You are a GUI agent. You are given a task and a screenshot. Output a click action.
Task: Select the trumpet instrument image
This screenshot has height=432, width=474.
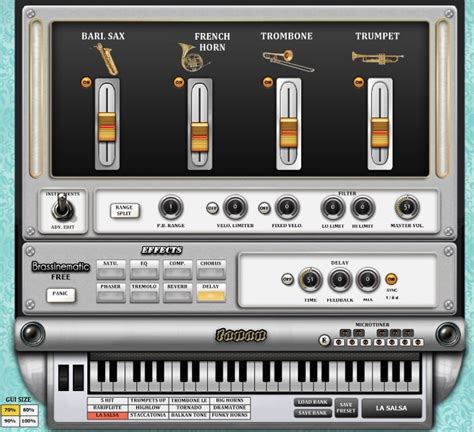377,58
